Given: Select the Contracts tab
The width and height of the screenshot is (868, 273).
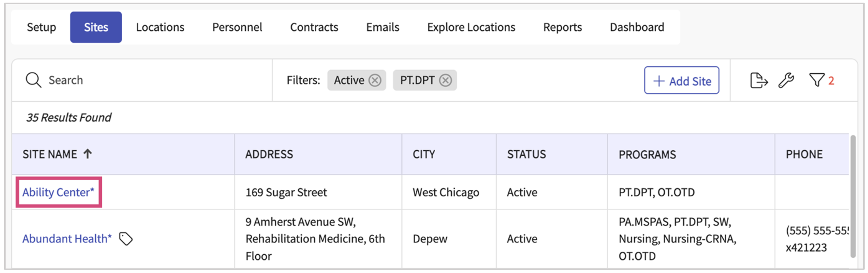Looking at the screenshot, I should [x=314, y=27].
